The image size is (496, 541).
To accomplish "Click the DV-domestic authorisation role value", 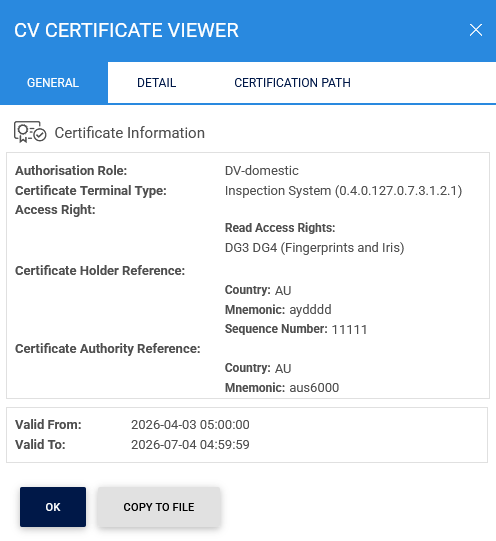I will pos(262,171).
